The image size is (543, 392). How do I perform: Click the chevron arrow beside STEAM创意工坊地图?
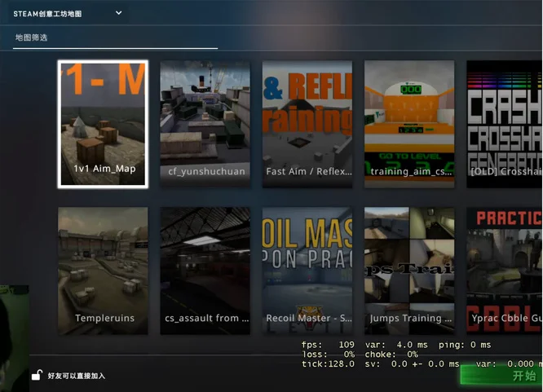tap(118, 13)
